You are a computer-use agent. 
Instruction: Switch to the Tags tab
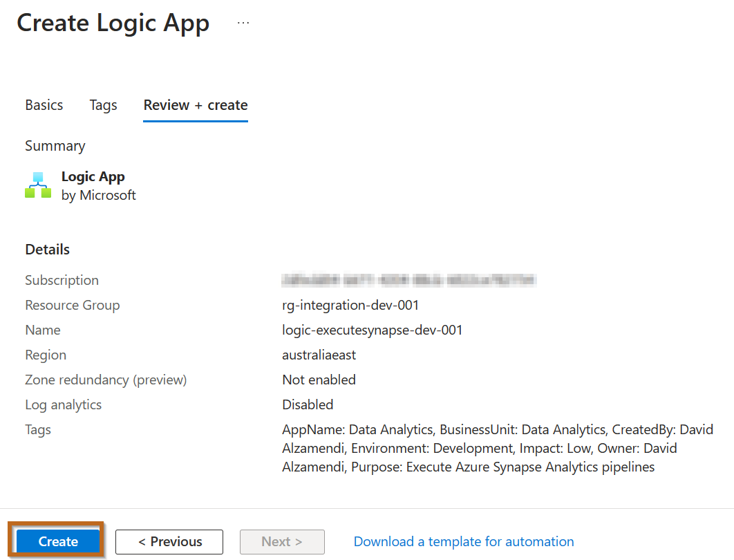(x=104, y=105)
